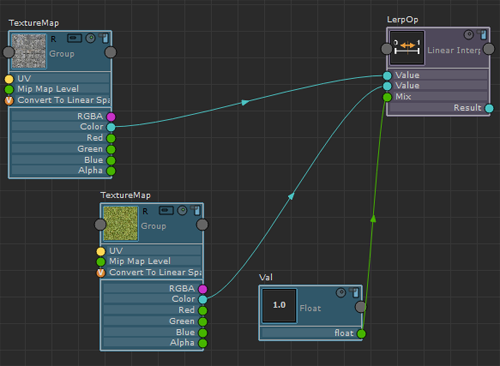Select the Alpha output row on top TextureMap
Screen dimensions: 500x366
(60, 171)
